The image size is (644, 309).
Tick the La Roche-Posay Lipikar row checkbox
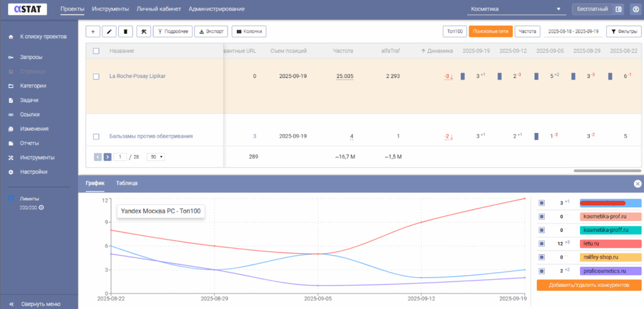96,76
